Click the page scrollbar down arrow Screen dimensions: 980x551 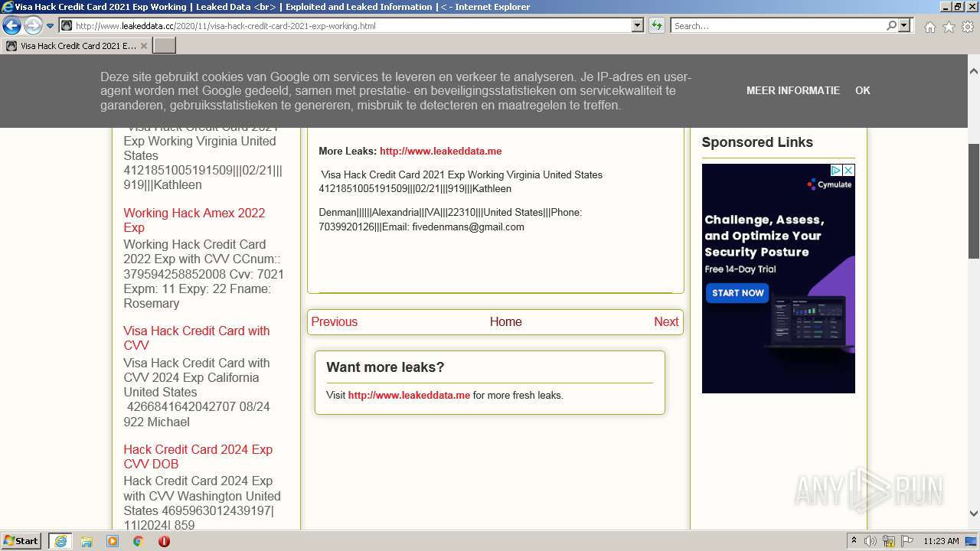click(974, 514)
